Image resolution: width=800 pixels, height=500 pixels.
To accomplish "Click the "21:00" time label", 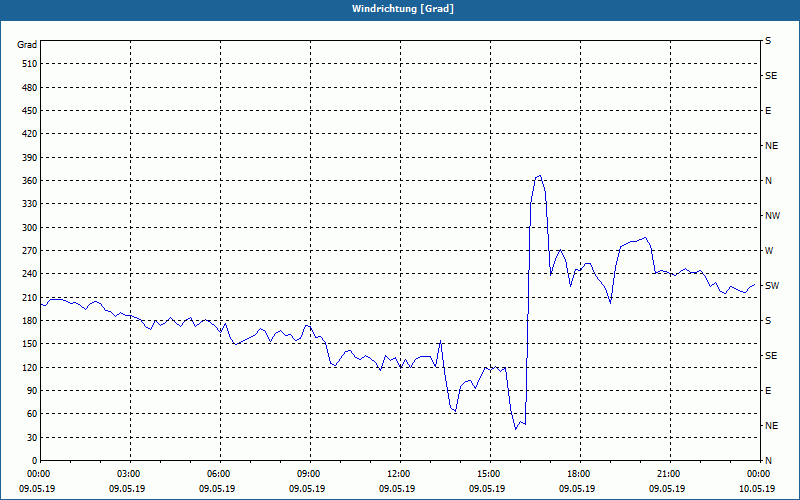I will tap(670, 473).
